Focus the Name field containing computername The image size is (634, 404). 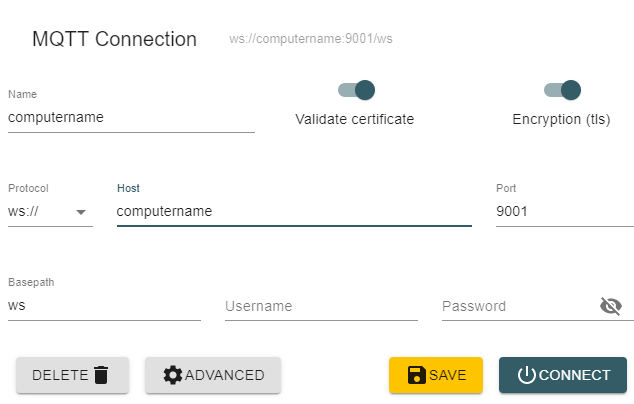(x=130, y=117)
